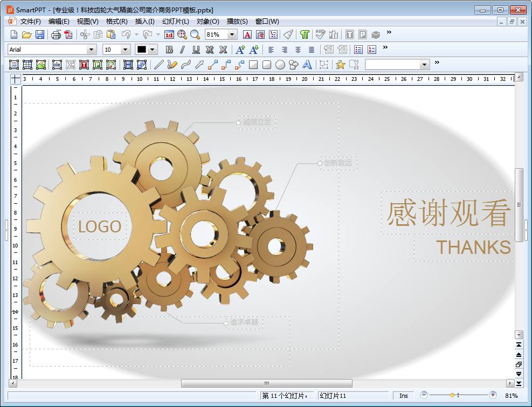Toggle Bold formatting
Screen dimensions: 532x407
coord(169,50)
